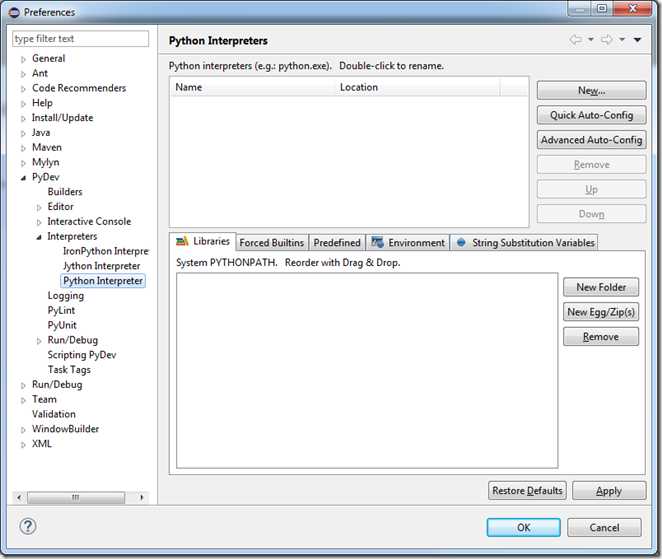Viewport: 662px width, 559px height.
Task: Switch to the Forced Builtins tab
Action: click(x=272, y=243)
